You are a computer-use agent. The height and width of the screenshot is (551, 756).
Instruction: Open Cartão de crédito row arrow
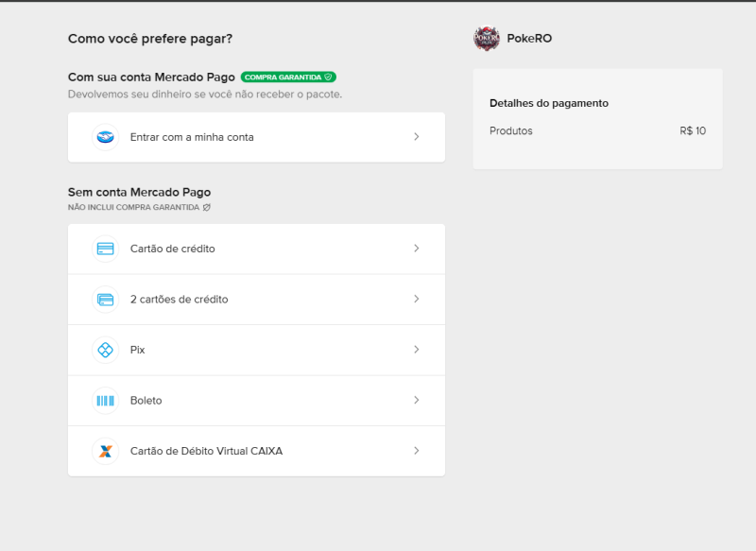[417, 249]
